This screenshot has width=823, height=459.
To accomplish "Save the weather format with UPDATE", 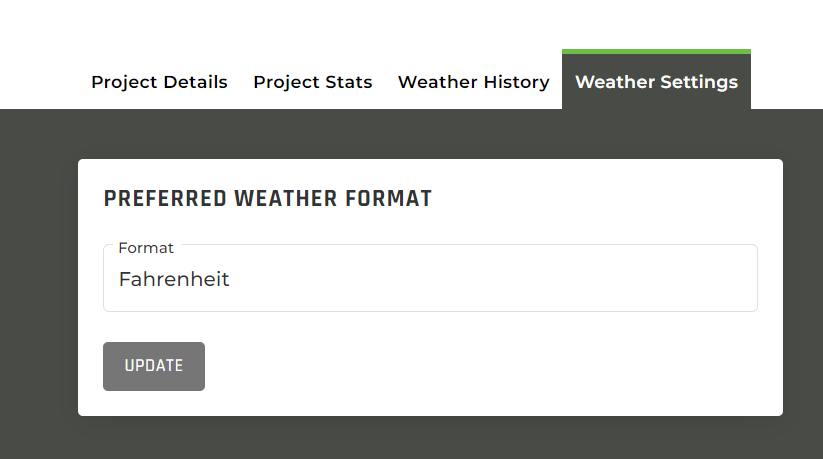I will (154, 366).
